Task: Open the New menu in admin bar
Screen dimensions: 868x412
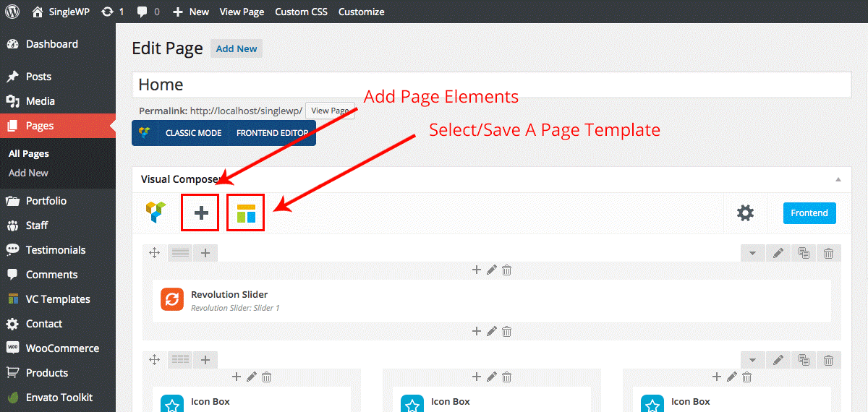Action: [x=191, y=12]
